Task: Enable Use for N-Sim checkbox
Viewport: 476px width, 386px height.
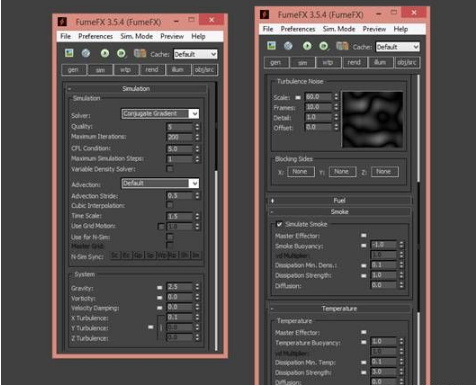Action: pos(170,237)
